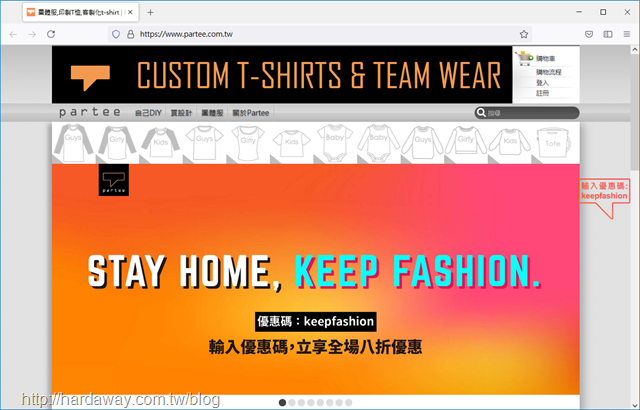Select the seventh carousel slide dot
Image resolution: width=640 pixels, height=410 pixels.
pos(339,403)
